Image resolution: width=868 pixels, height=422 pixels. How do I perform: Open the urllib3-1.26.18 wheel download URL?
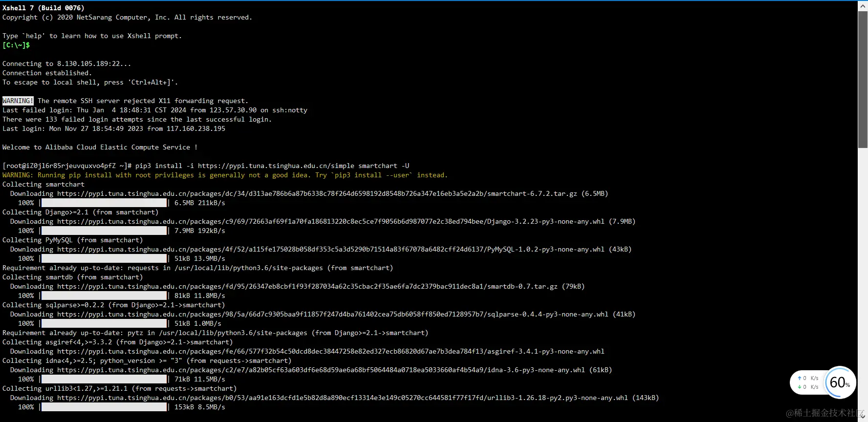pyautogui.click(x=343, y=398)
